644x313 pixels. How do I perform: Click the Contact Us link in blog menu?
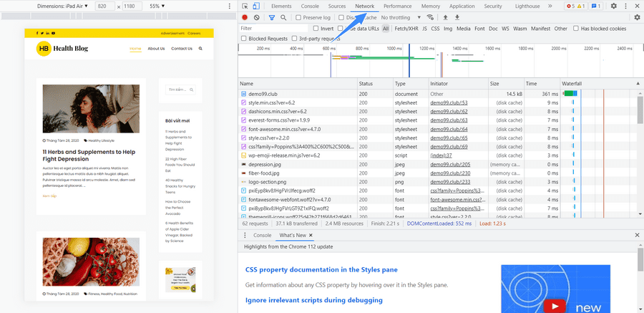click(182, 49)
